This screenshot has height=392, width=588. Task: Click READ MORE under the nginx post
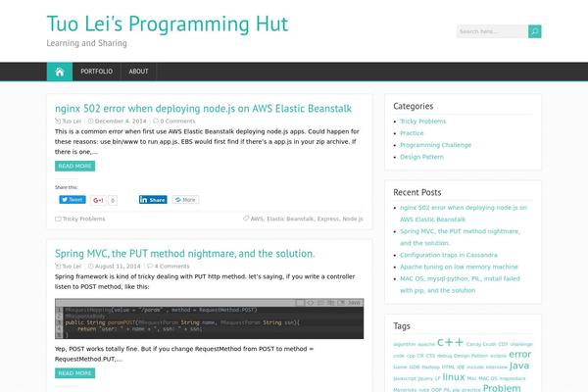point(74,166)
